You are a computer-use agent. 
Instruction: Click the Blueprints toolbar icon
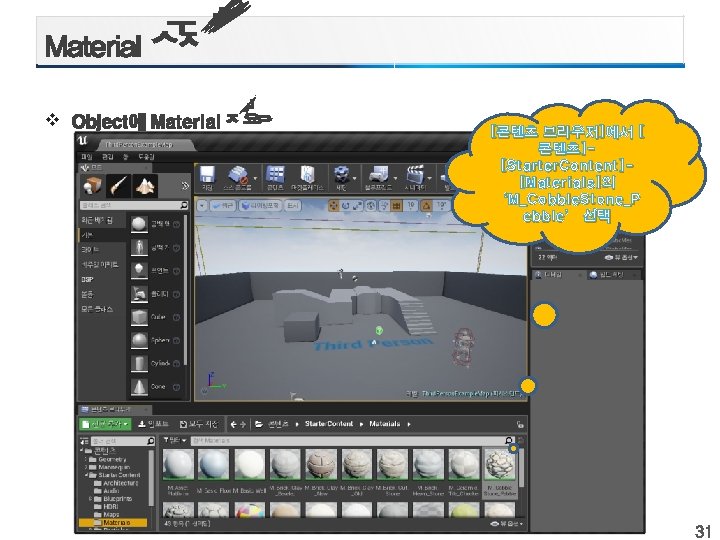coord(379,175)
